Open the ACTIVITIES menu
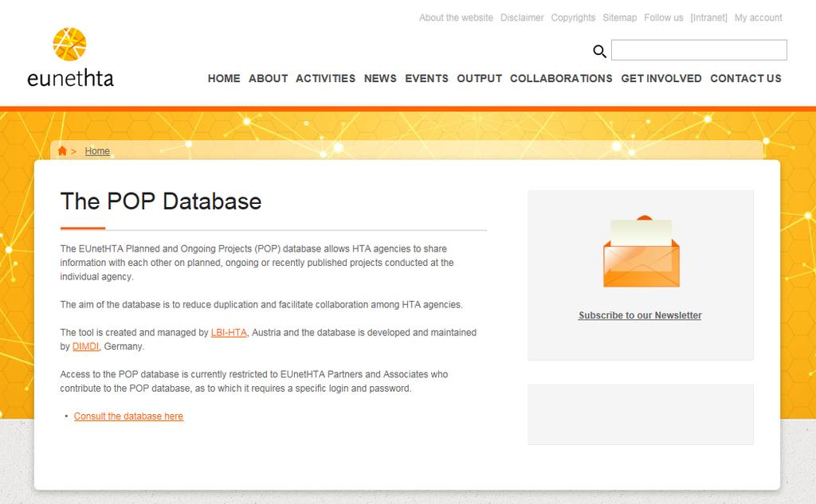This screenshot has width=816, height=504. (x=326, y=79)
